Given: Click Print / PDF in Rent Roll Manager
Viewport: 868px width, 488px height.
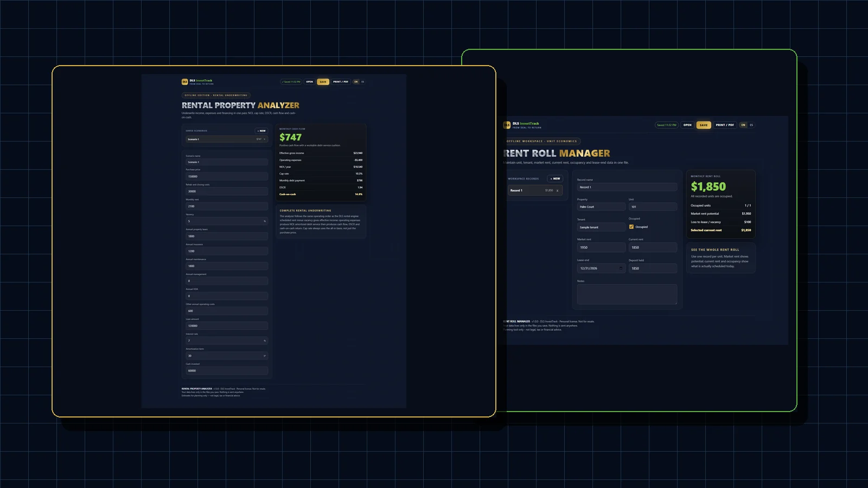Looking at the screenshot, I should [x=725, y=125].
